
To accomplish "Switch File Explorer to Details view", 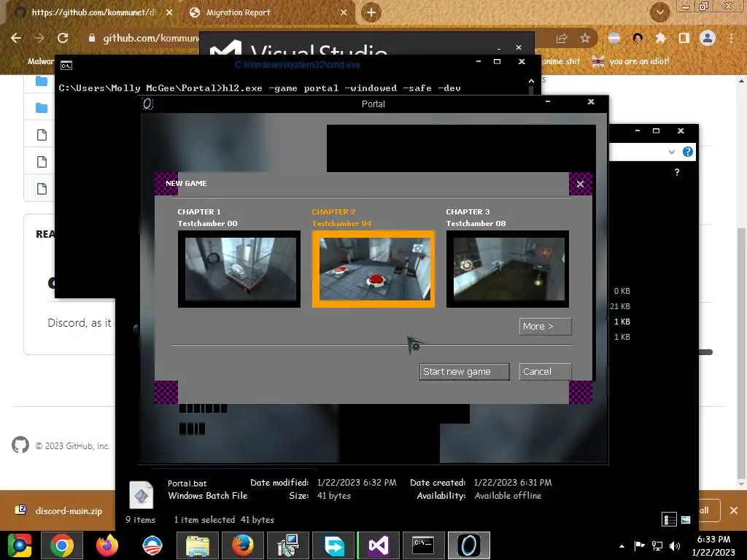I will (x=670, y=519).
